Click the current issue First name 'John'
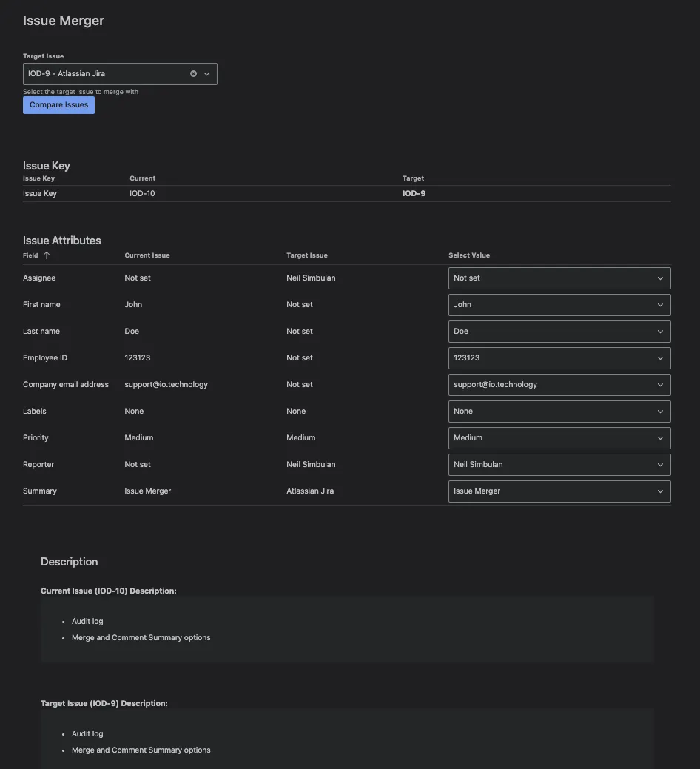 tap(133, 304)
